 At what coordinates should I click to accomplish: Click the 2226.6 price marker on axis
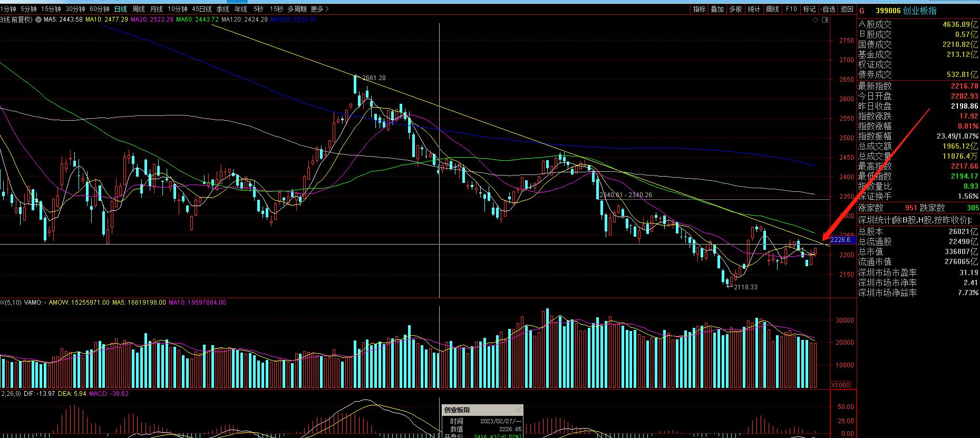(840, 240)
